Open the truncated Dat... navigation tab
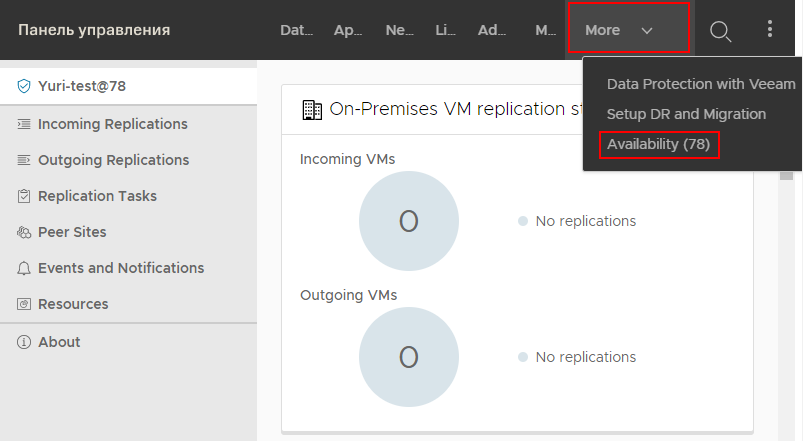 coord(297,31)
